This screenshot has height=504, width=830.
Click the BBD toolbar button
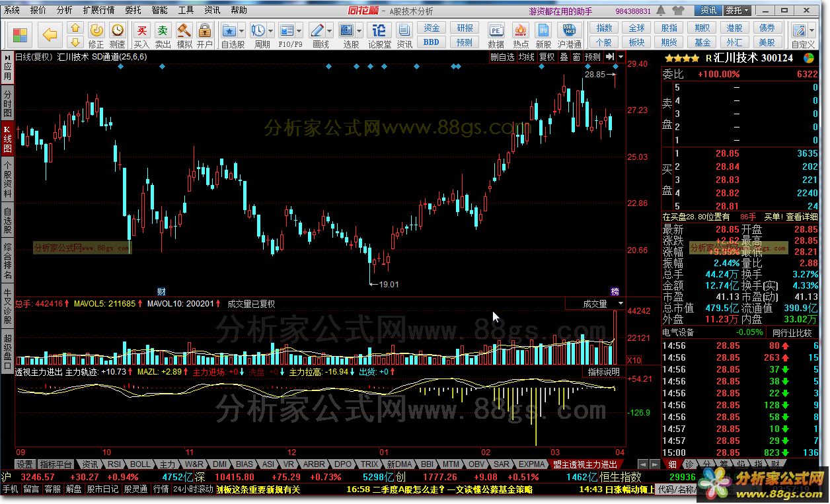click(432, 42)
